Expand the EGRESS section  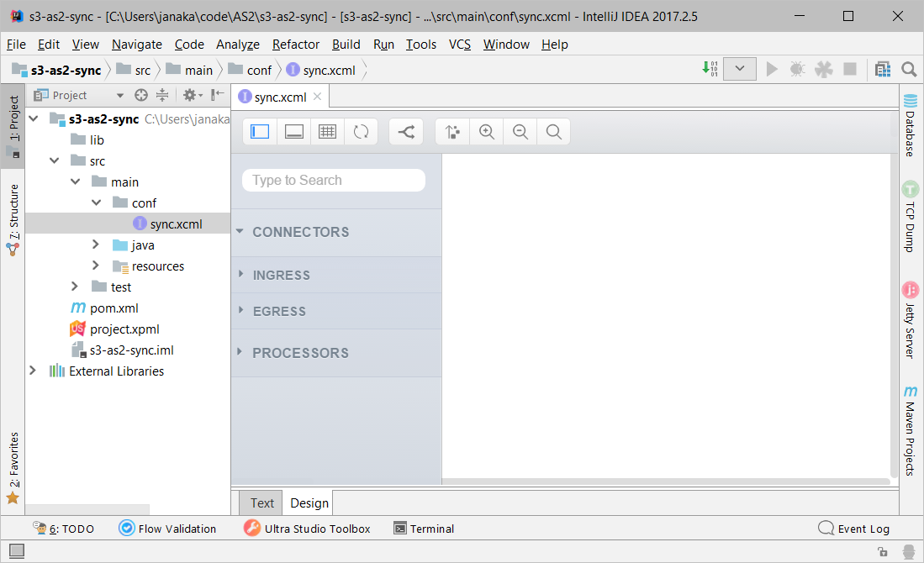[x=240, y=310]
